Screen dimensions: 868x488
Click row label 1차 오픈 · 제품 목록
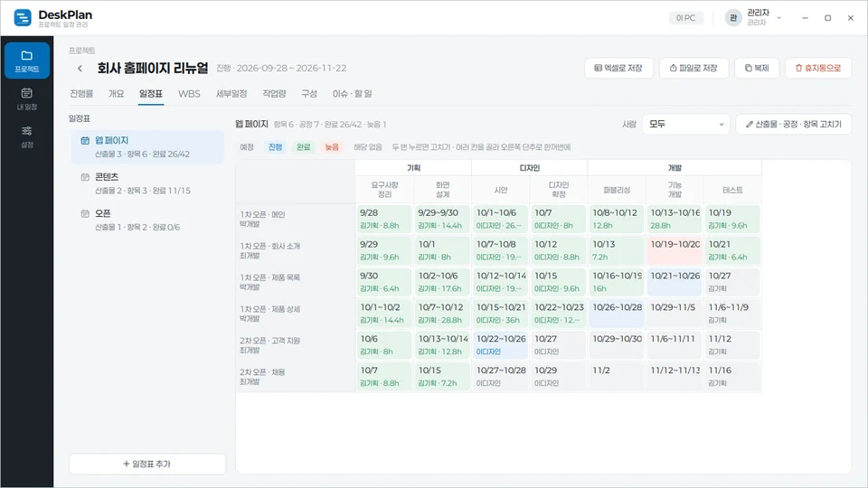296,282
